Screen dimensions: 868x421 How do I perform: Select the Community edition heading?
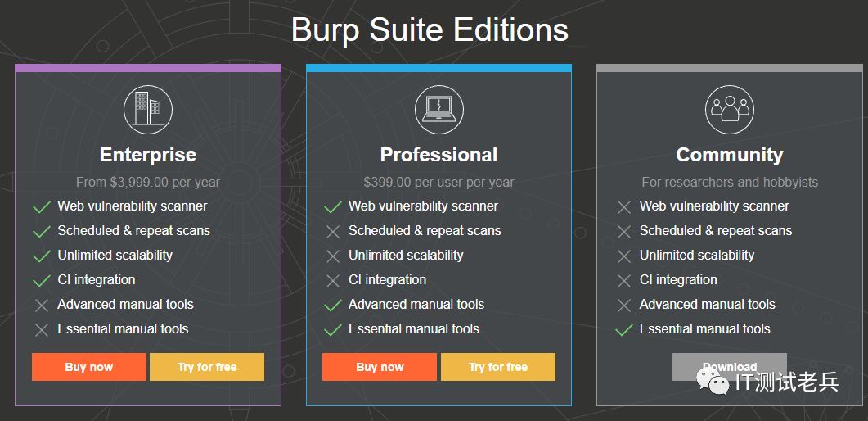pos(729,155)
